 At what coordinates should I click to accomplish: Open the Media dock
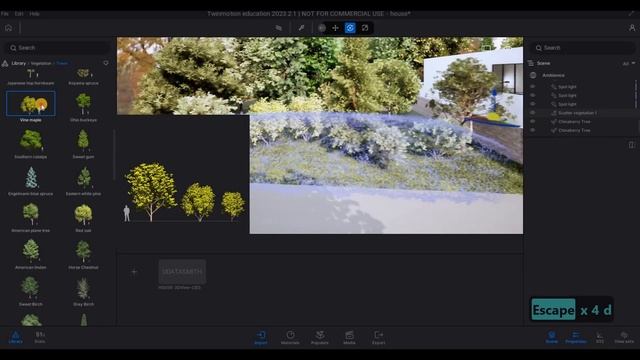[349, 338]
